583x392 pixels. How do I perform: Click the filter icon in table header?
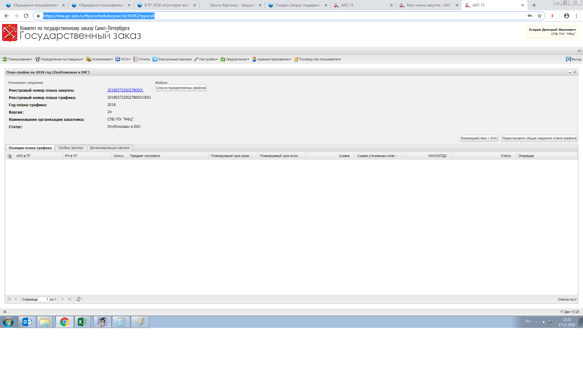tap(10, 156)
